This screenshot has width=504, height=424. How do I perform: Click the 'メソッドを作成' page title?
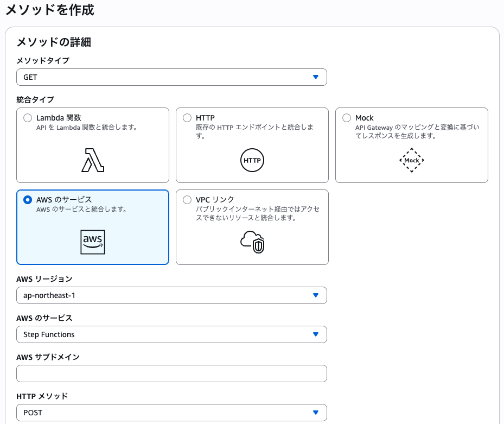pyautogui.click(x=50, y=10)
